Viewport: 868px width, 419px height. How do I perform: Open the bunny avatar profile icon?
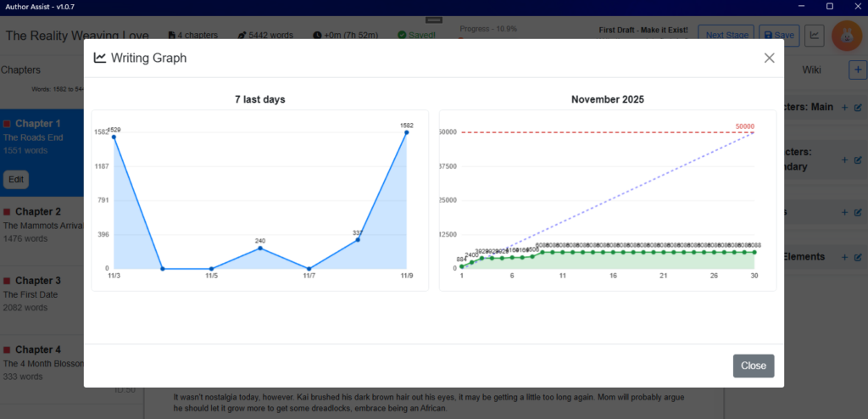(x=846, y=36)
